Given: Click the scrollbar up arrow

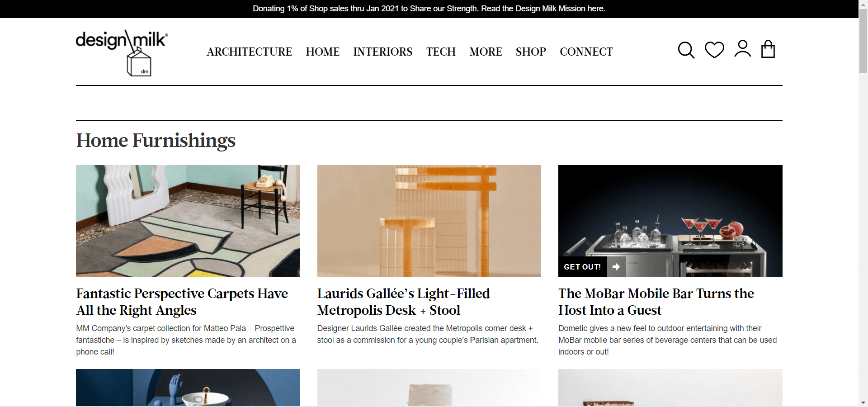Looking at the screenshot, I should point(863,4).
